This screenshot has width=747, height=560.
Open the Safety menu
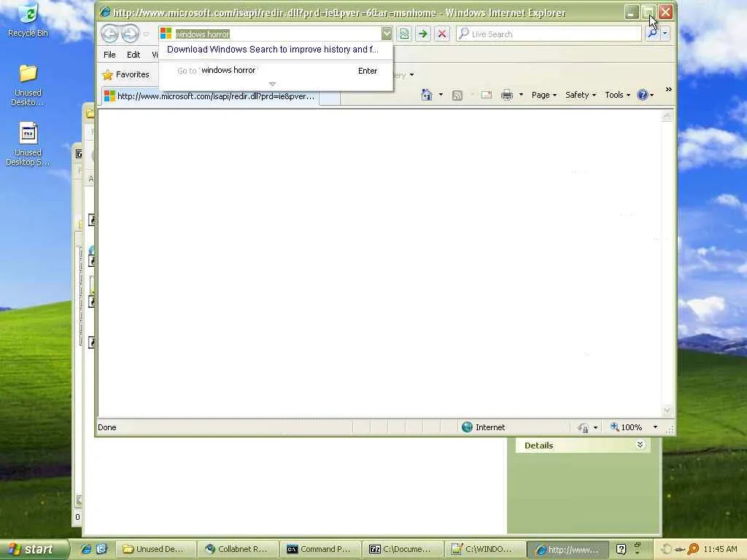pyautogui.click(x=581, y=95)
